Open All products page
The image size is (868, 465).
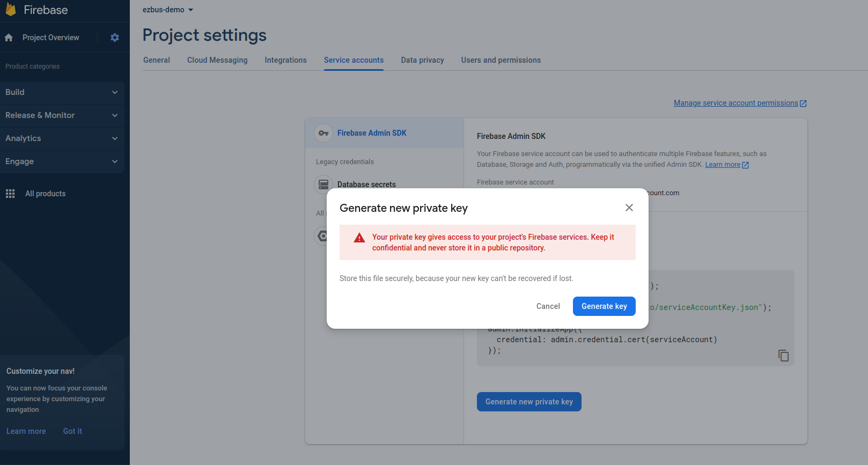tap(46, 194)
